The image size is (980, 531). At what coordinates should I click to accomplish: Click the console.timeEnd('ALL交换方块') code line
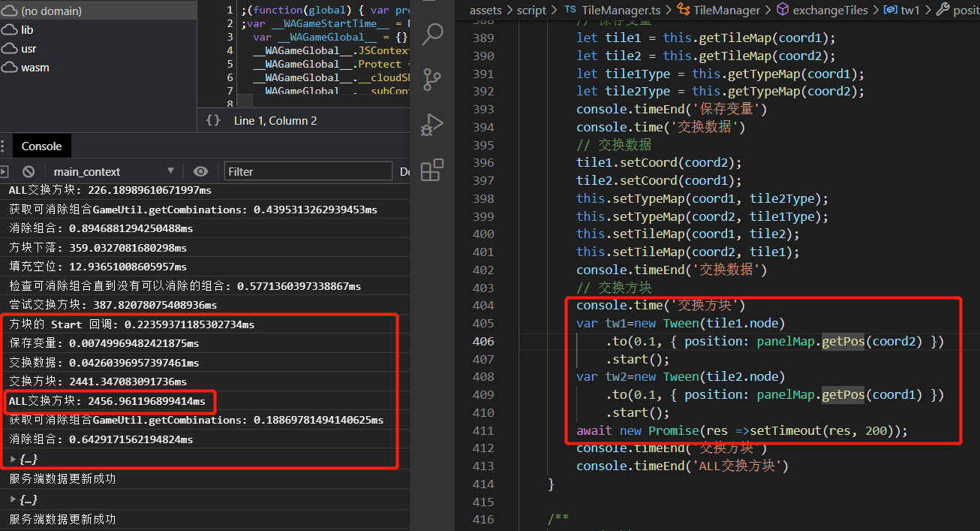pos(682,466)
